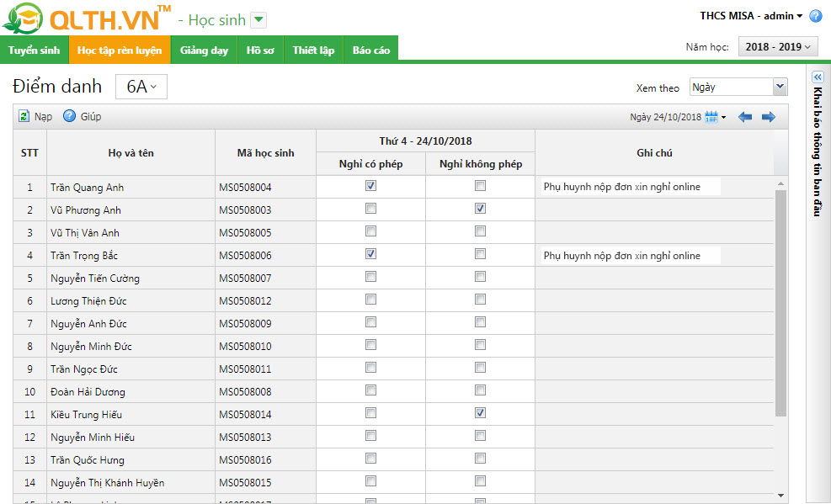Check Nghỉ có phép for Nguyễn Tiến Cường

370,277
